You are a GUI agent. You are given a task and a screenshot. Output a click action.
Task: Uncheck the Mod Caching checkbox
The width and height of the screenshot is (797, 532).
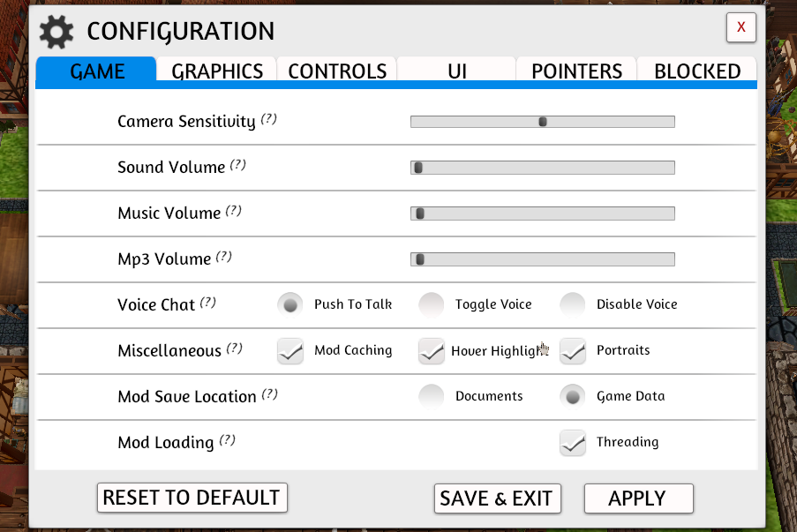[x=290, y=350]
